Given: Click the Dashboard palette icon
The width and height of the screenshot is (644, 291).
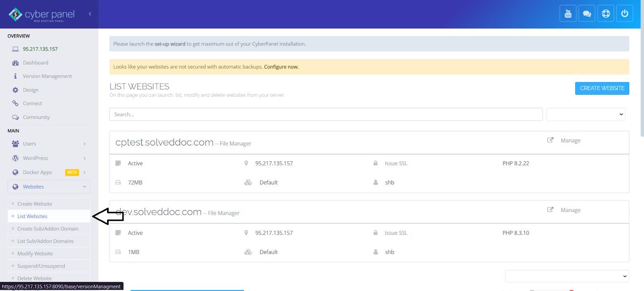Looking at the screenshot, I should pyautogui.click(x=15, y=63).
